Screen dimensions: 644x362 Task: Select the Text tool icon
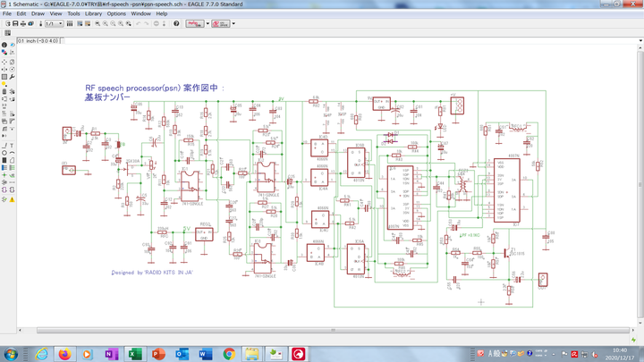click(13, 145)
